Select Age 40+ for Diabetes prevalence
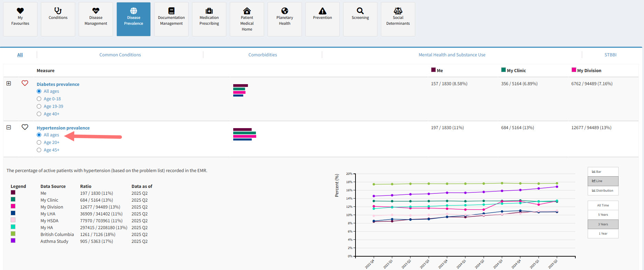 39,114
